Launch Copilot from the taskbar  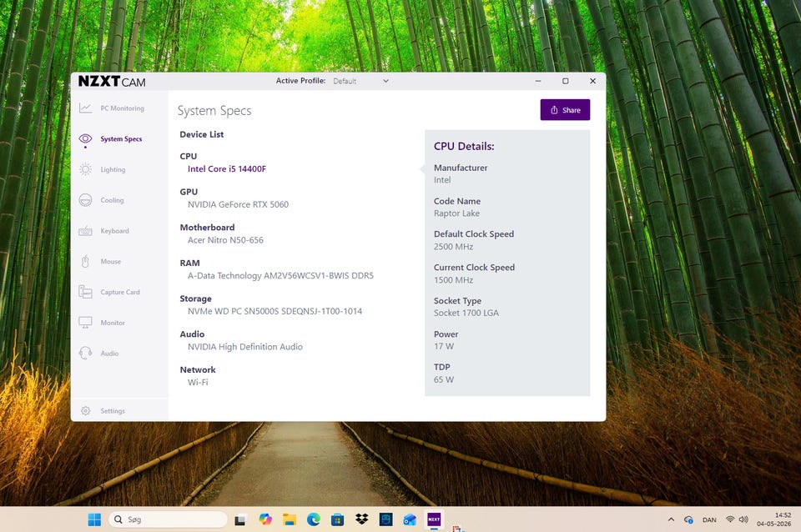(x=265, y=519)
